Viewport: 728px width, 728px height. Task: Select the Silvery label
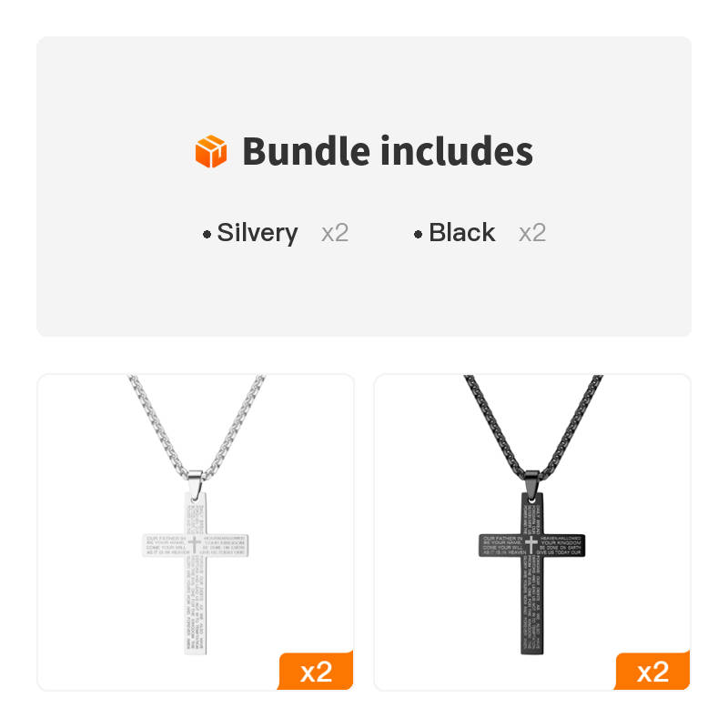258,233
